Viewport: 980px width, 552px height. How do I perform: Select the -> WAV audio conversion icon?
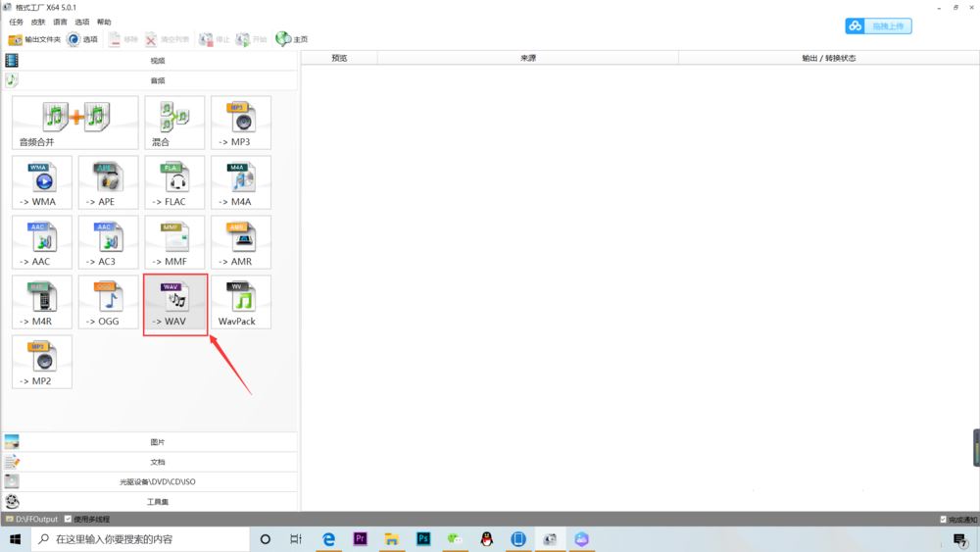(x=175, y=304)
